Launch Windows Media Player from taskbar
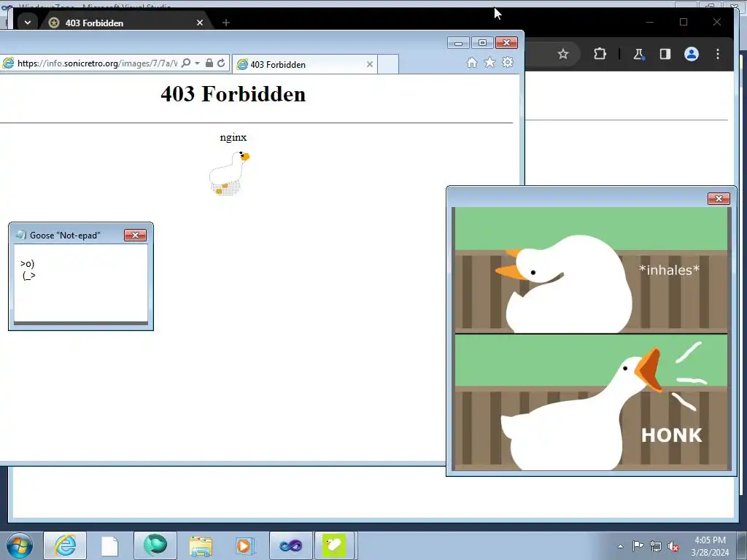The width and height of the screenshot is (747, 560). tap(245, 545)
